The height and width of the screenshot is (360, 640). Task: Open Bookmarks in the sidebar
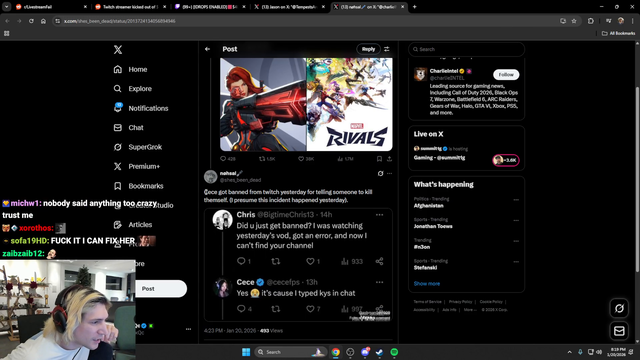[x=138, y=186]
